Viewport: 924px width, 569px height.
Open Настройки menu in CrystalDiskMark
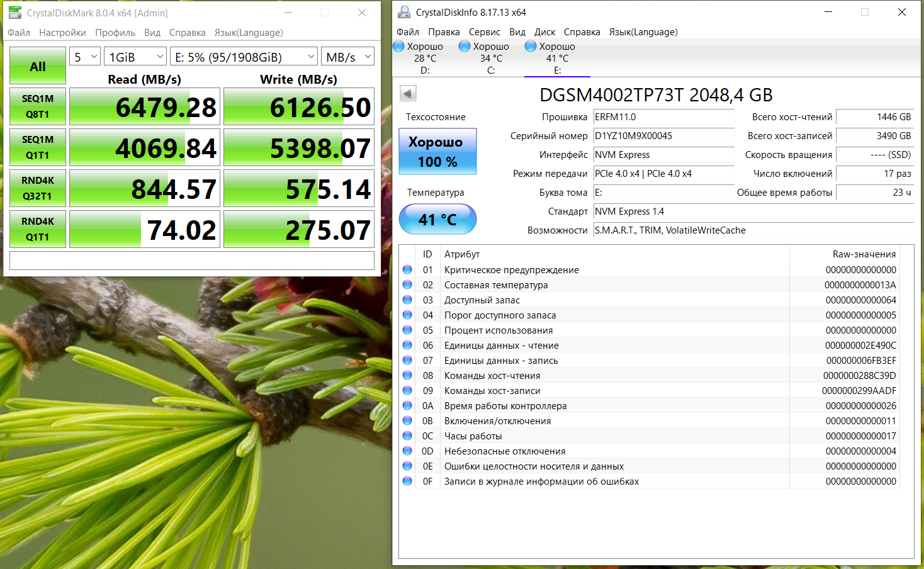62,33
